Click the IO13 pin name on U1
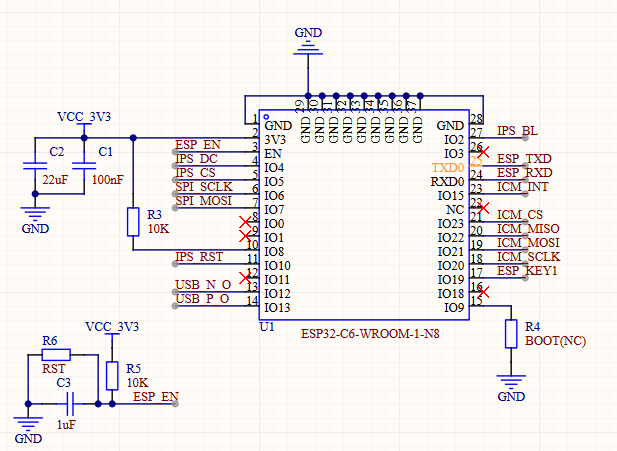This screenshot has width=617, height=451. [x=277, y=308]
